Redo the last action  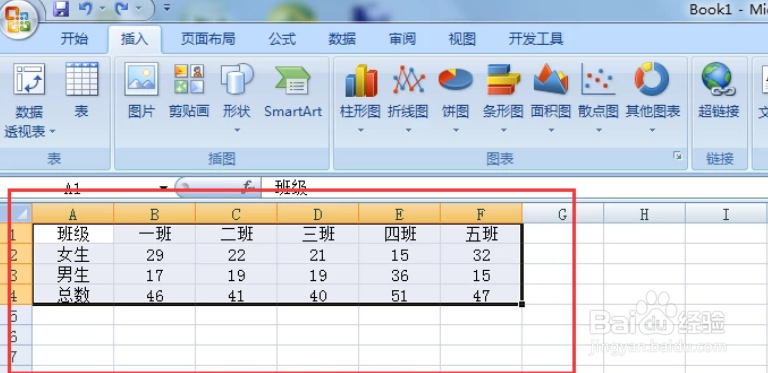[121, 8]
